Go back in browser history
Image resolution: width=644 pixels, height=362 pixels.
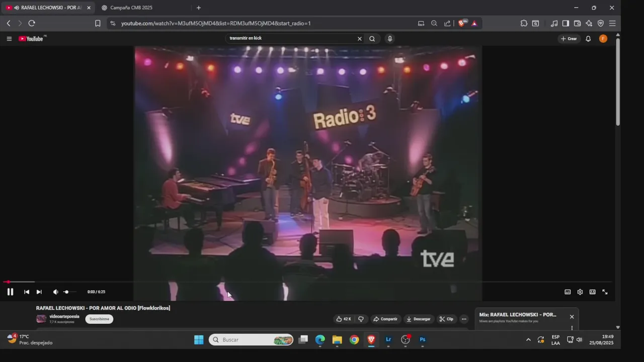(x=9, y=23)
